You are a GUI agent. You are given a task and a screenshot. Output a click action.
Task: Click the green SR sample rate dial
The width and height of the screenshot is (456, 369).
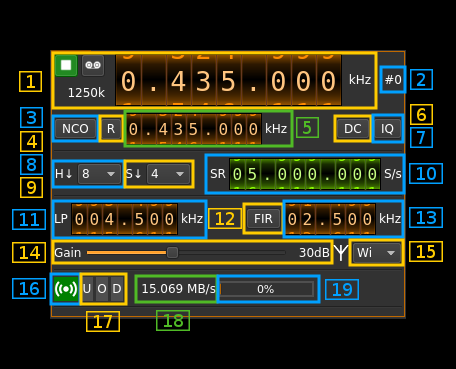(x=305, y=174)
